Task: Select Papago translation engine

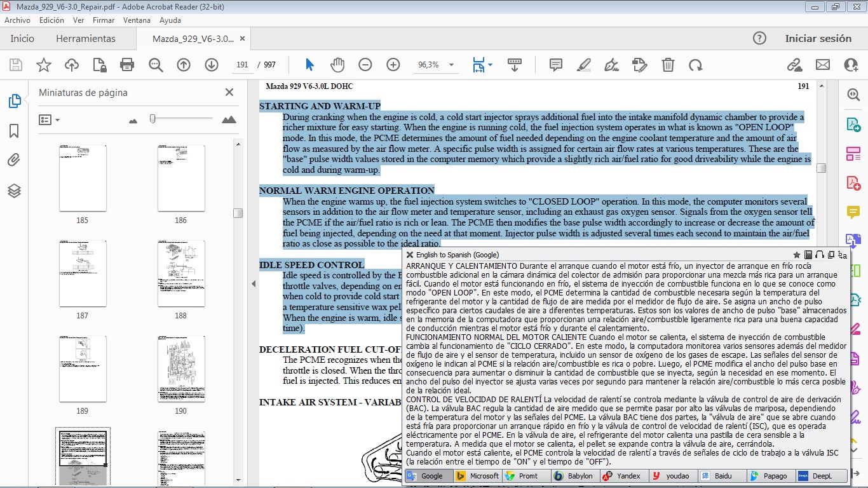Action: tap(771, 475)
